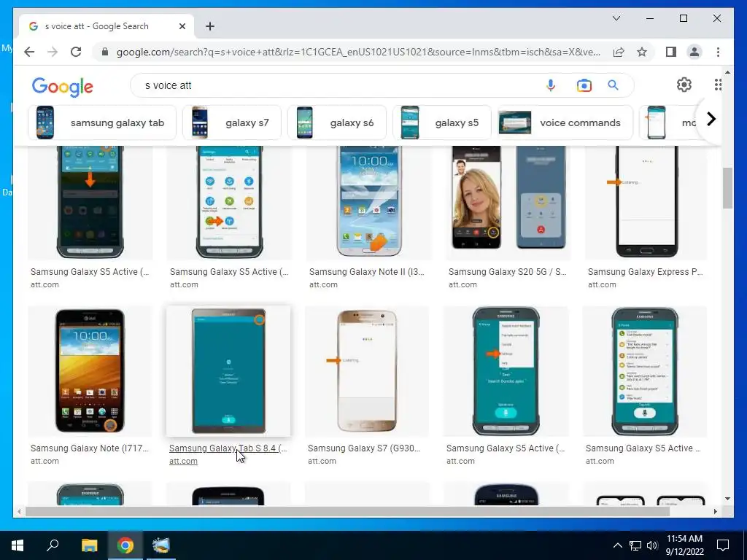View site information padlock icon

(x=105, y=52)
